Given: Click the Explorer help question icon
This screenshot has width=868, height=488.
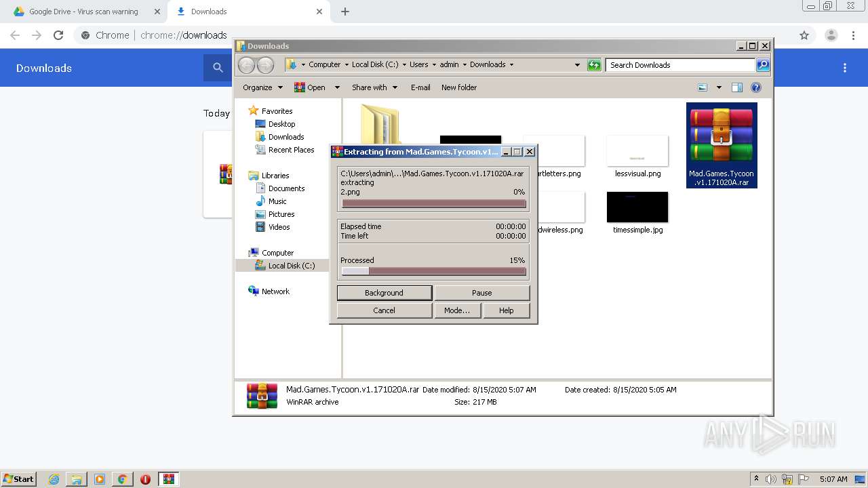Looking at the screenshot, I should [756, 87].
